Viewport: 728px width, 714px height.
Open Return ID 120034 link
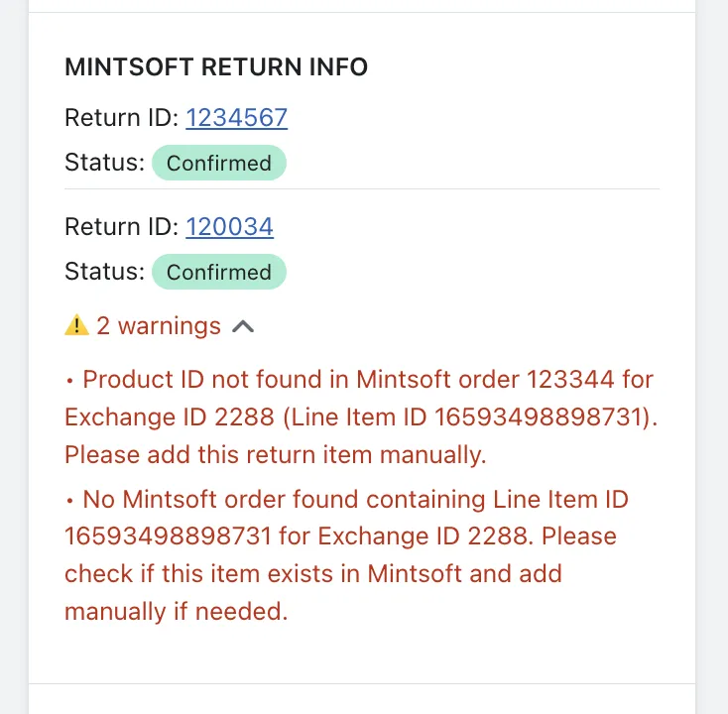click(x=229, y=227)
